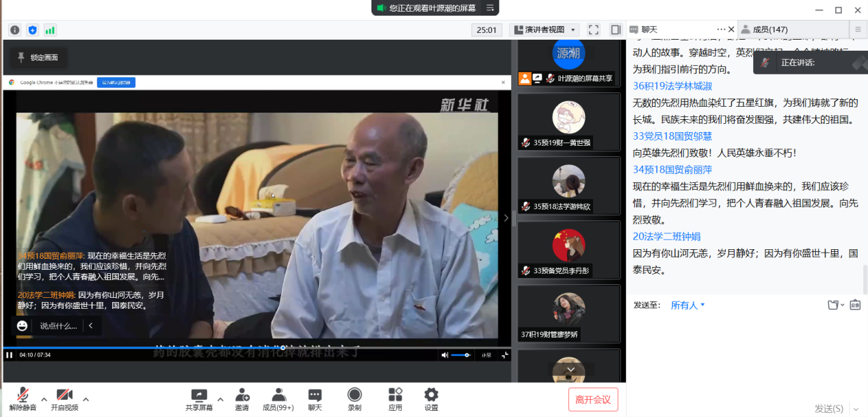This screenshot has width=868, height=417.
Task: Toggle 开启视频 camera on
Action: tap(64, 399)
